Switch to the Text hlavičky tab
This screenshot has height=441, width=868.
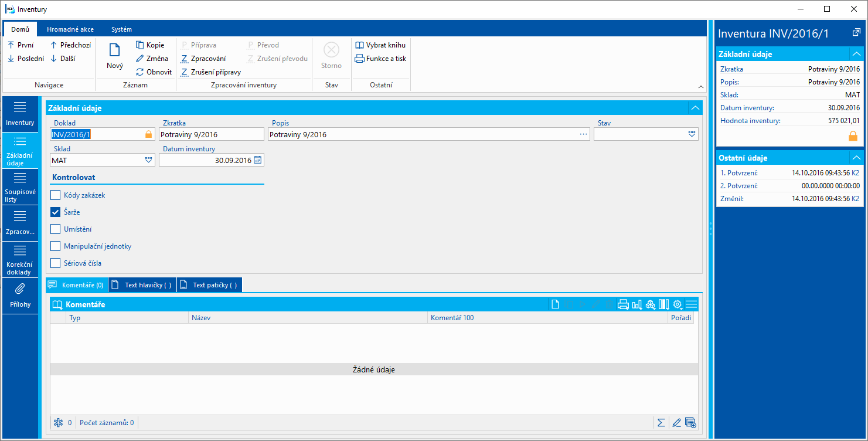coord(142,285)
